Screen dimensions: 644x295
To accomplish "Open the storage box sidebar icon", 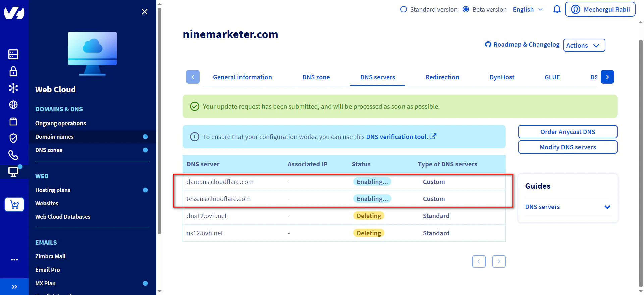I will 13,121.
